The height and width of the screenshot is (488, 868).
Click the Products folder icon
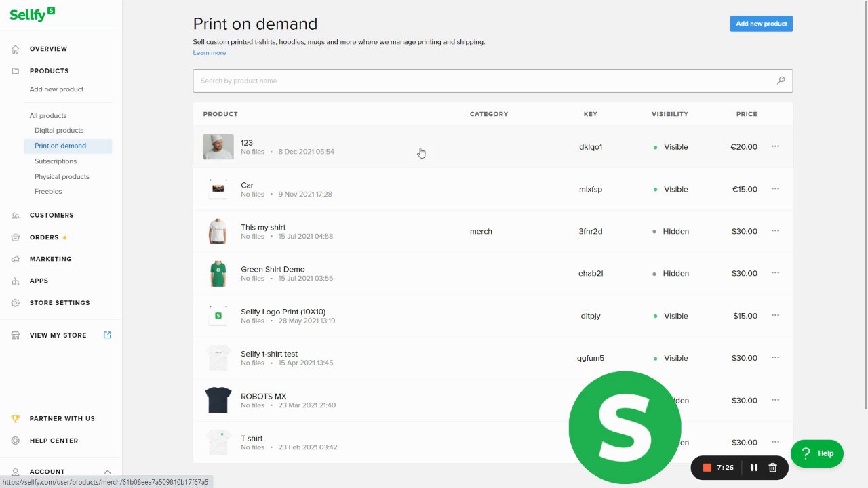coord(16,70)
